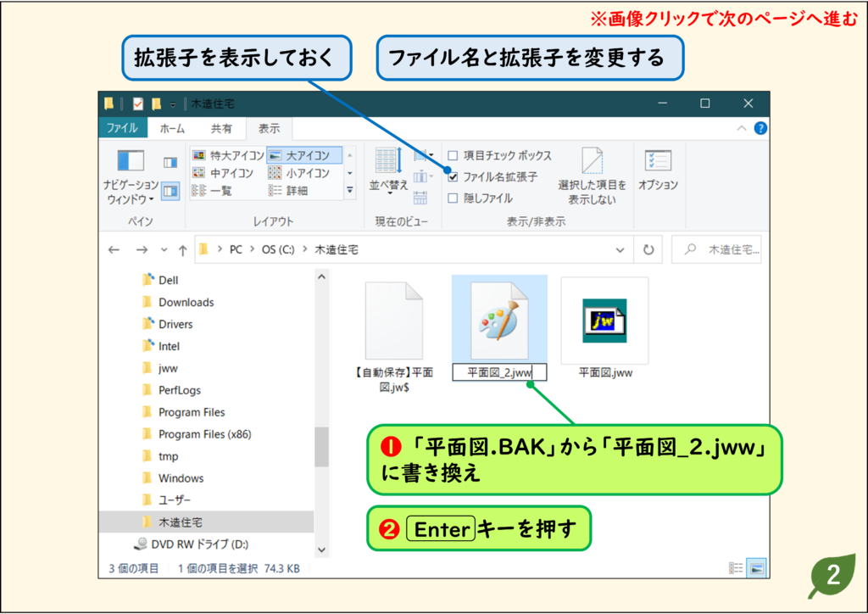Click the navigation pane scrollbar thumb
Image resolution: width=868 pixels, height=614 pixels.
pyautogui.click(x=321, y=446)
